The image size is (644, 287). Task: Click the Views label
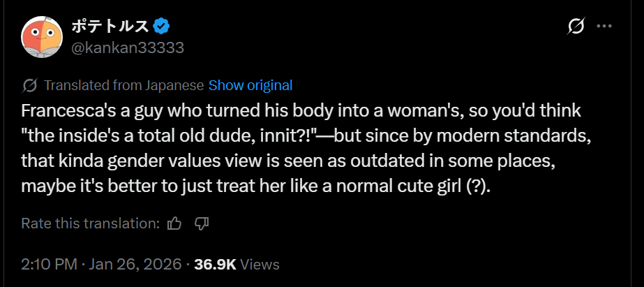(x=260, y=265)
